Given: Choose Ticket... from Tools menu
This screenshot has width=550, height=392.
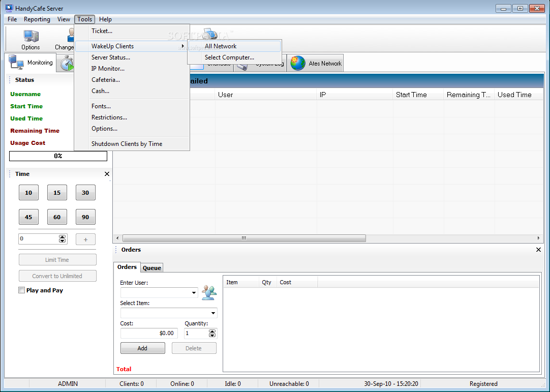Looking at the screenshot, I should pyautogui.click(x=132, y=31).
